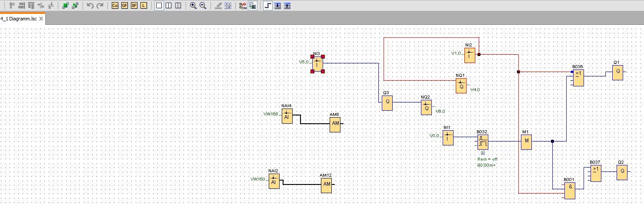Zoom out of the diagram
Screen dimensions: 644x204
pos(203,6)
